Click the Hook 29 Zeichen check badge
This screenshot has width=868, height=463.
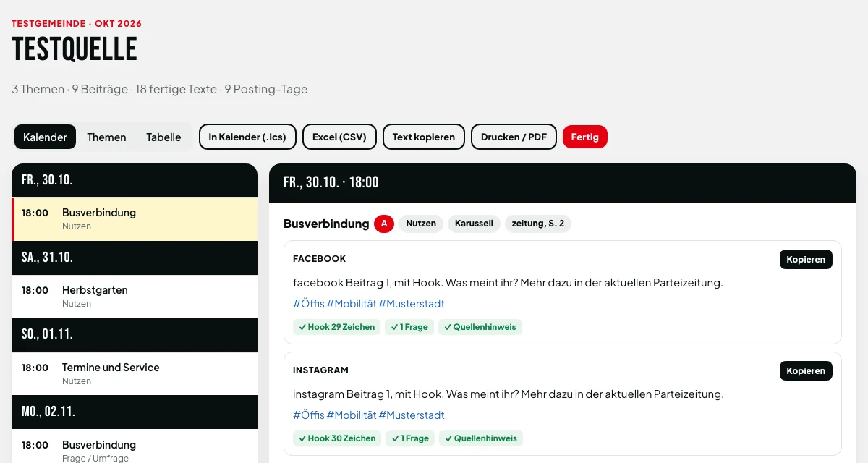coord(336,327)
